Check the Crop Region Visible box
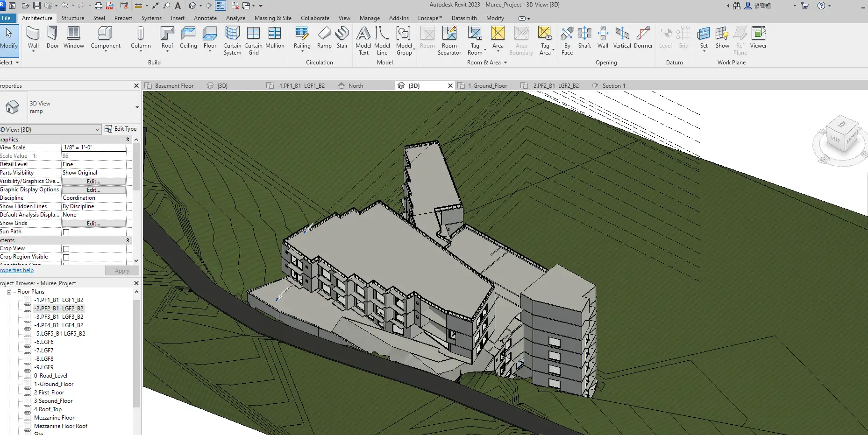Image resolution: width=868 pixels, height=435 pixels. pyautogui.click(x=66, y=257)
